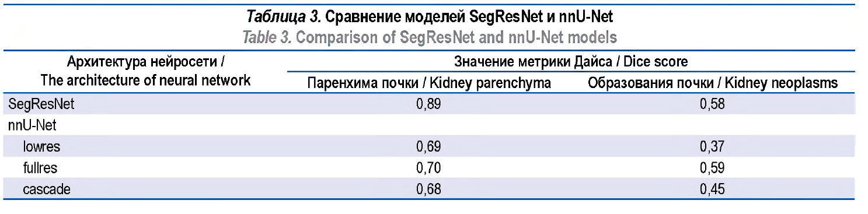Click the 0,45 cascade neoplasms value
Screen dimensions: 868x214
(x=712, y=189)
